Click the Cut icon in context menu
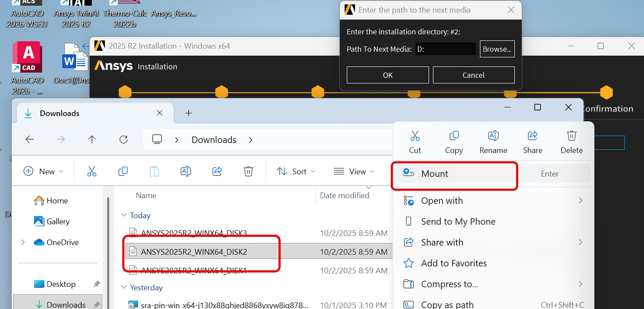This screenshot has width=644, height=309. (x=415, y=136)
